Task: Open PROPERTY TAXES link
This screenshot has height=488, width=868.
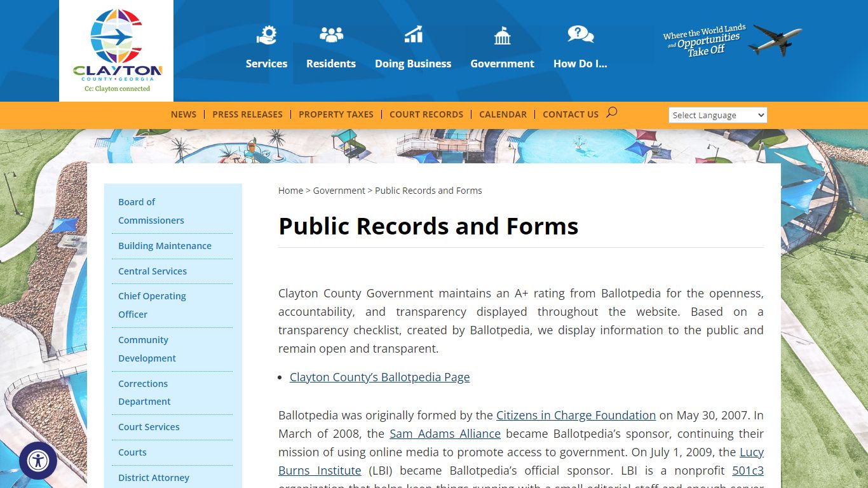Action: (x=336, y=114)
